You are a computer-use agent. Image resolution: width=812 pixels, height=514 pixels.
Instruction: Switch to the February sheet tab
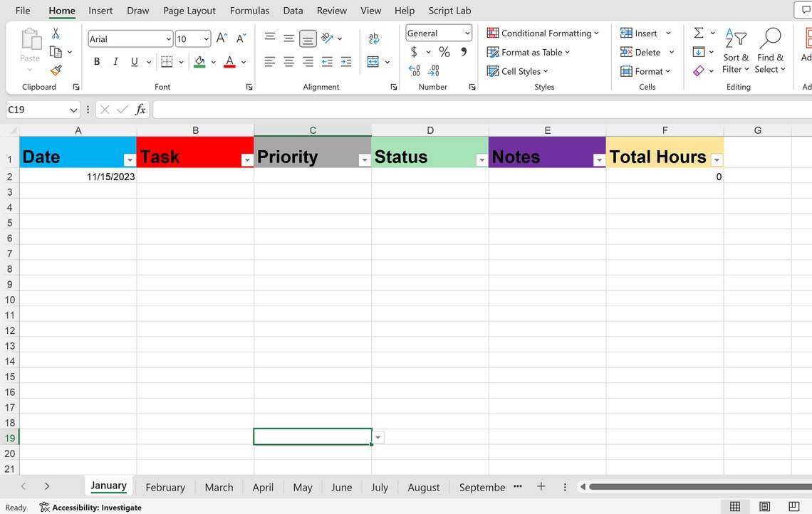165,487
